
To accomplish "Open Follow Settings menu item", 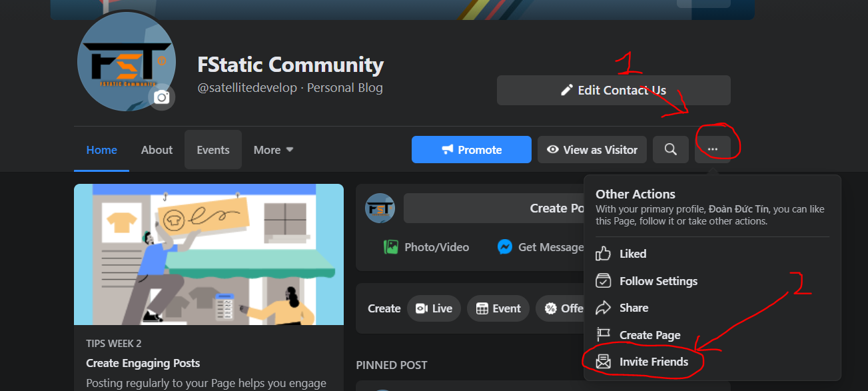I will click(x=712, y=281).
